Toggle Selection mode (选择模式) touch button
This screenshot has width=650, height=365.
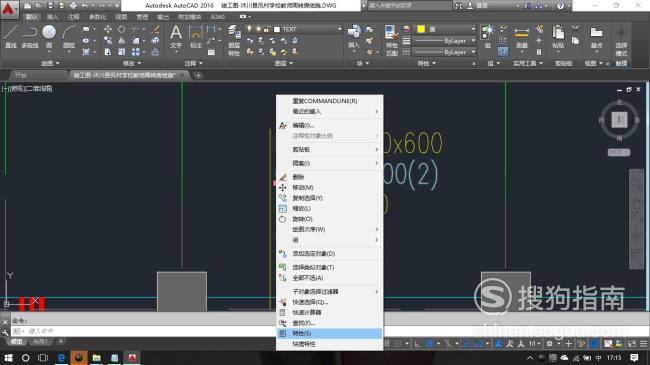pos(621,40)
